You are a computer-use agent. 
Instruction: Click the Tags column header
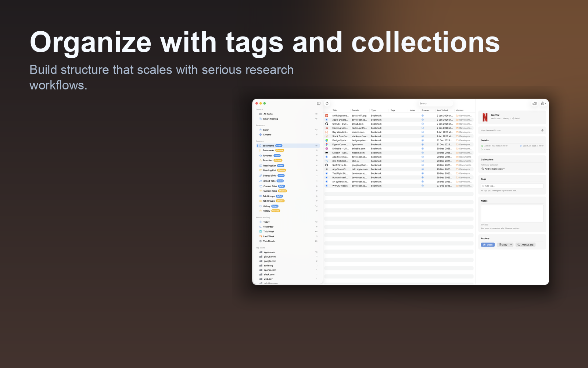(392, 110)
